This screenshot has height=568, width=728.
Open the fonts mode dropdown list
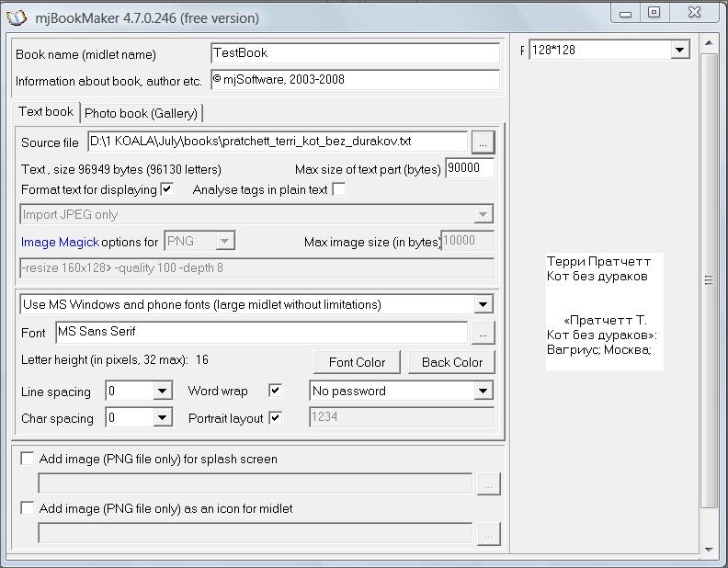483,304
